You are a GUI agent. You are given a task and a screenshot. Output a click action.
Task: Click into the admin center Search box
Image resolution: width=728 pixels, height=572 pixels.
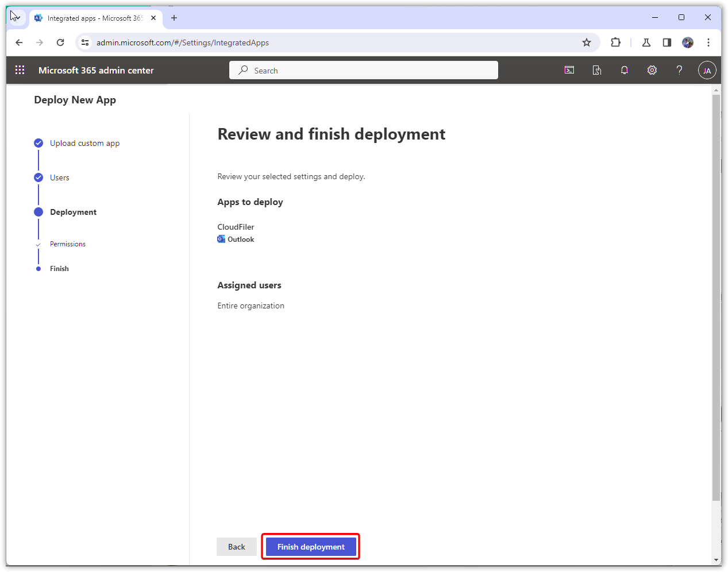(364, 70)
